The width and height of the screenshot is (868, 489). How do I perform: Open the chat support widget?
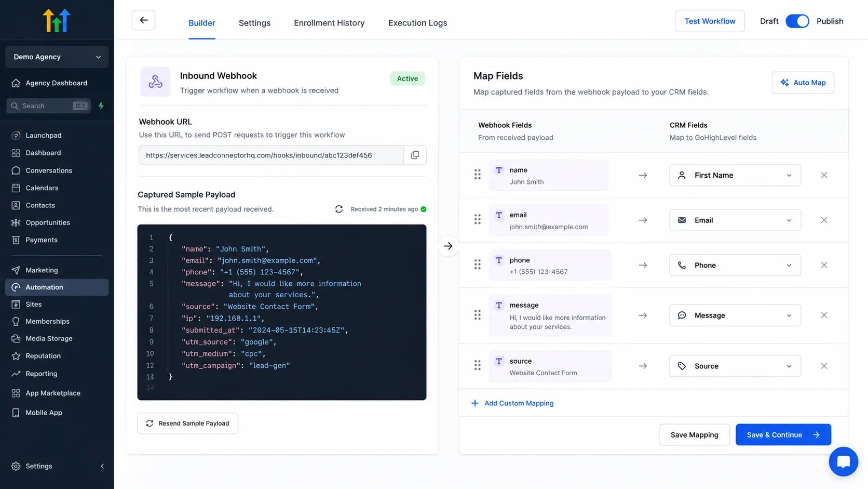(x=843, y=461)
